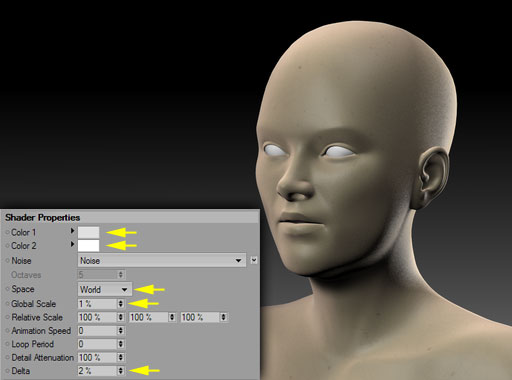Image resolution: width=512 pixels, height=380 pixels.
Task: Click the third Relative Scale stepper
Action: 223,317
